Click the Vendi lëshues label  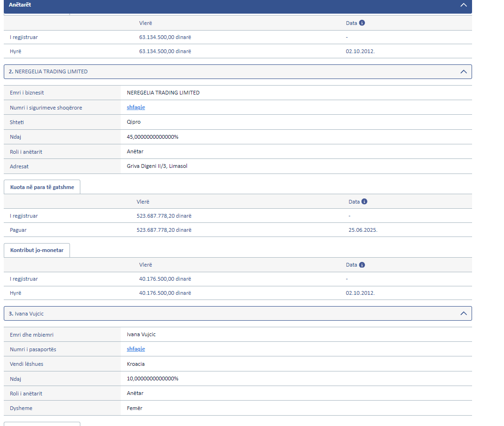[x=26, y=364]
